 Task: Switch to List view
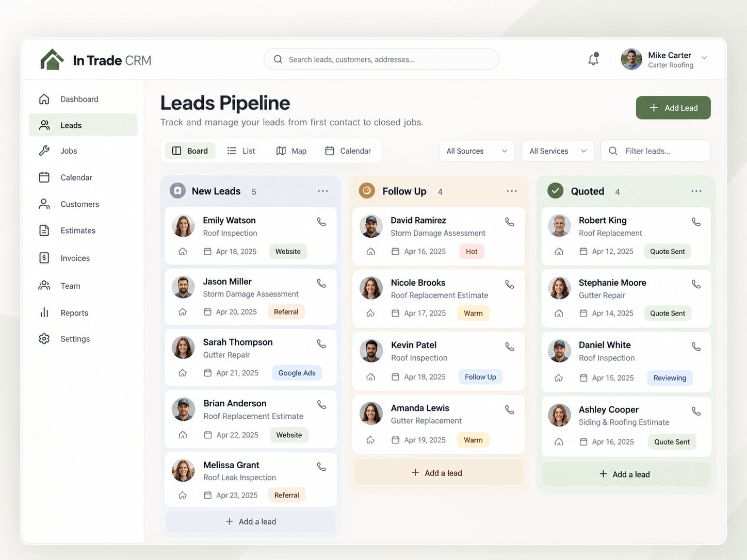point(241,151)
